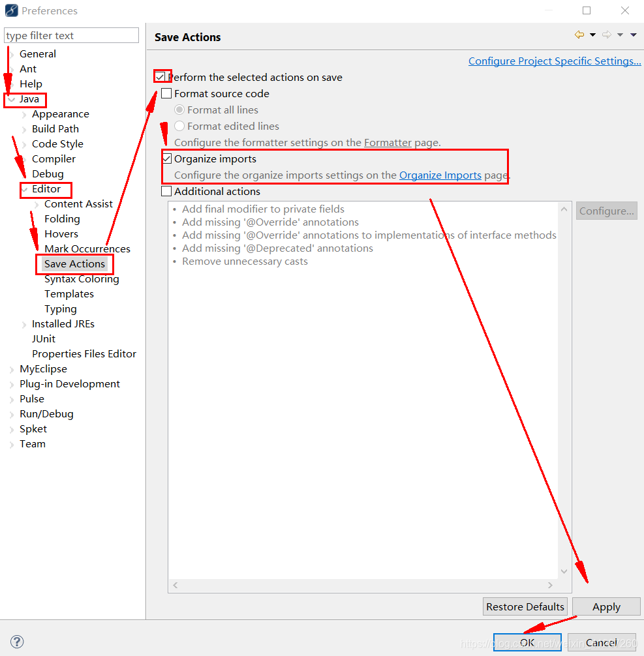Screen dimensions: 644x656
Task: Select the Hovers preference page
Action: (61, 234)
